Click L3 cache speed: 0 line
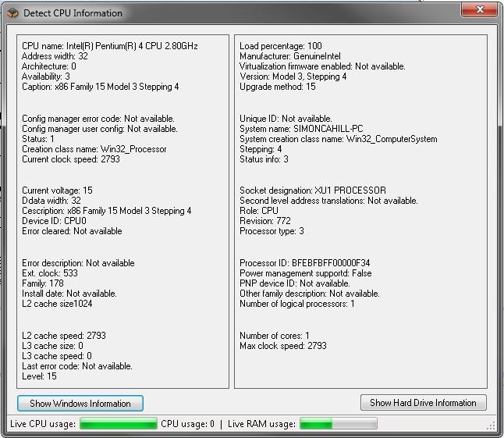This screenshot has width=504, height=438. pyautogui.click(x=57, y=356)
